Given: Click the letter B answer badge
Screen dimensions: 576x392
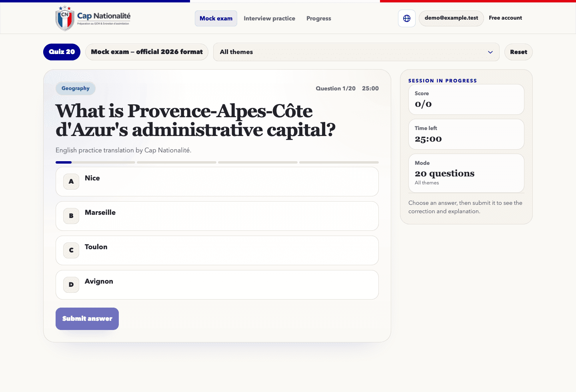Looking at the screenshot, I should (71, 216).
